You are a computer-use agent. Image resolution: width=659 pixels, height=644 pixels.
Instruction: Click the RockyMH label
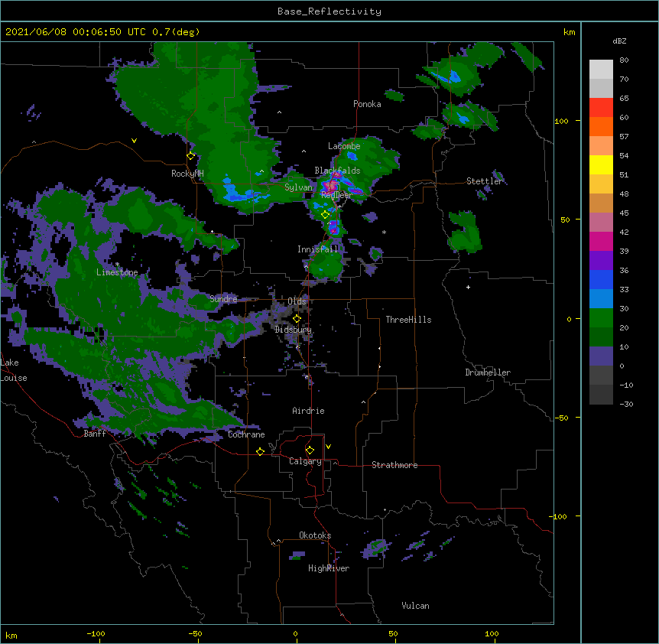(x=187, y=174)
